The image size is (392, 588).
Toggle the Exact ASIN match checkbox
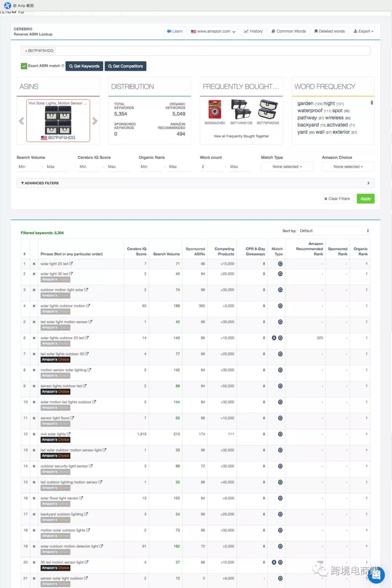tap(24, 66)
